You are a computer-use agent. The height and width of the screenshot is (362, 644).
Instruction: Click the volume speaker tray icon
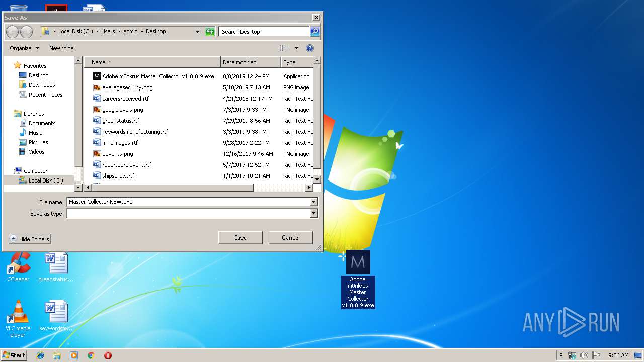pyautogui.click(x=584, y=355)
